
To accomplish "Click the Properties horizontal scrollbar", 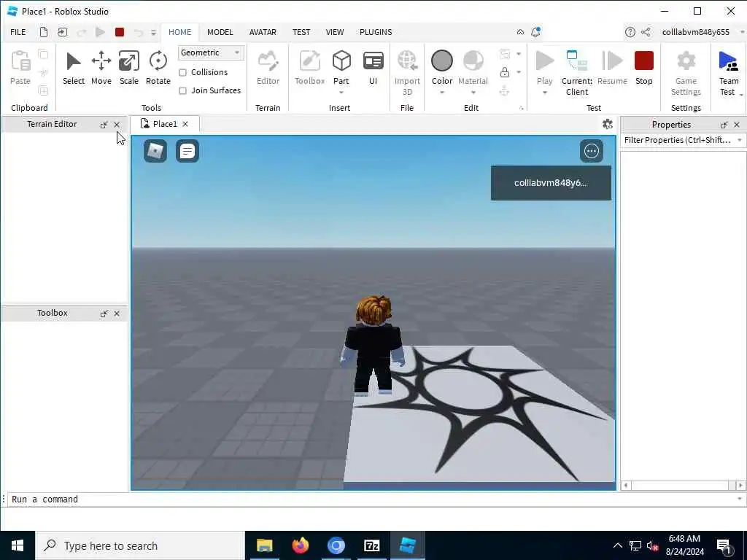I will coord(683,485).
